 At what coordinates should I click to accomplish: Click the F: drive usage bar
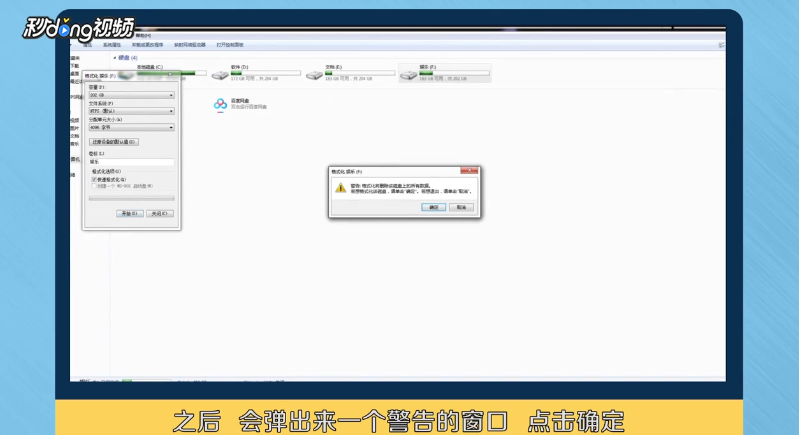tap(454, 73)
